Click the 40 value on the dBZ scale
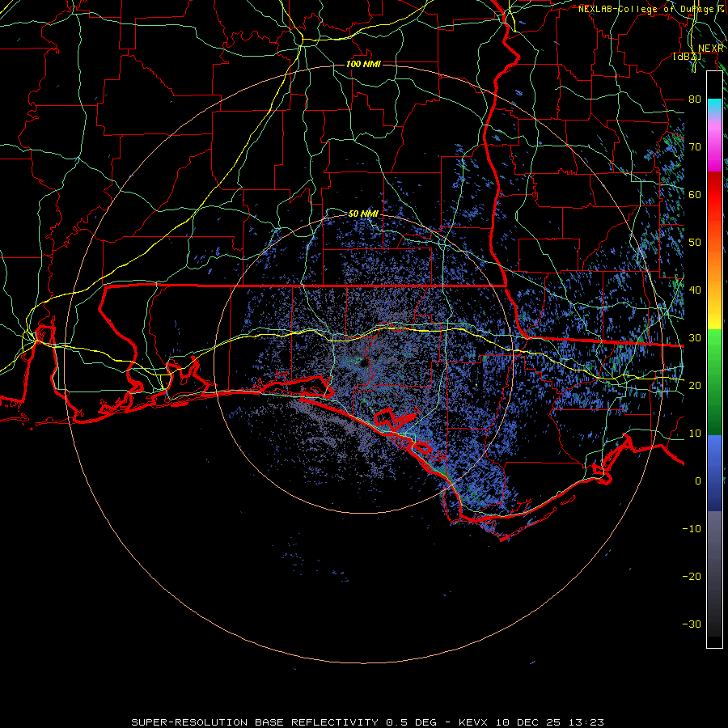Screen dimensions: 728x728 pos(695,290)
